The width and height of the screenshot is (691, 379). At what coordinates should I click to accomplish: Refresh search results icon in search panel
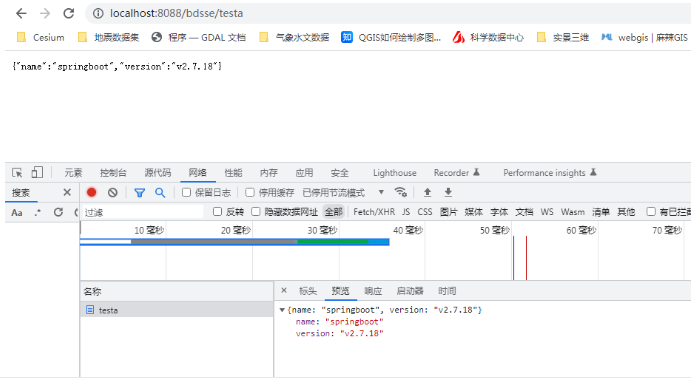[58, 212]
